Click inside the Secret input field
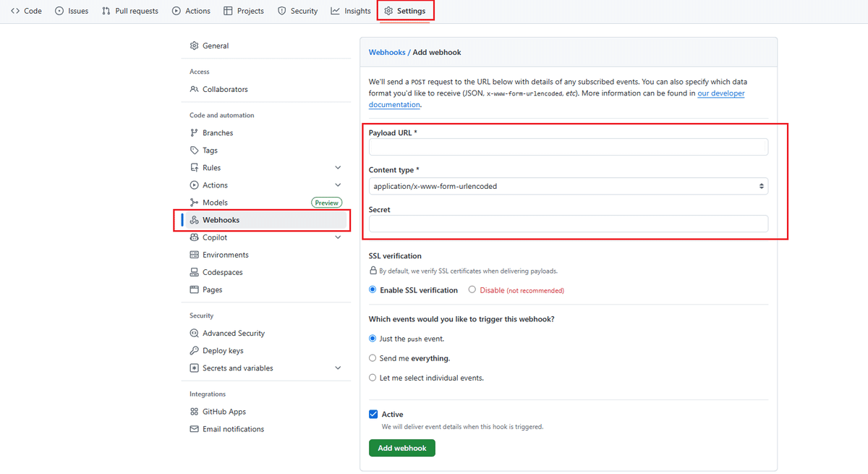868x474 pixels. click(567, 223)
